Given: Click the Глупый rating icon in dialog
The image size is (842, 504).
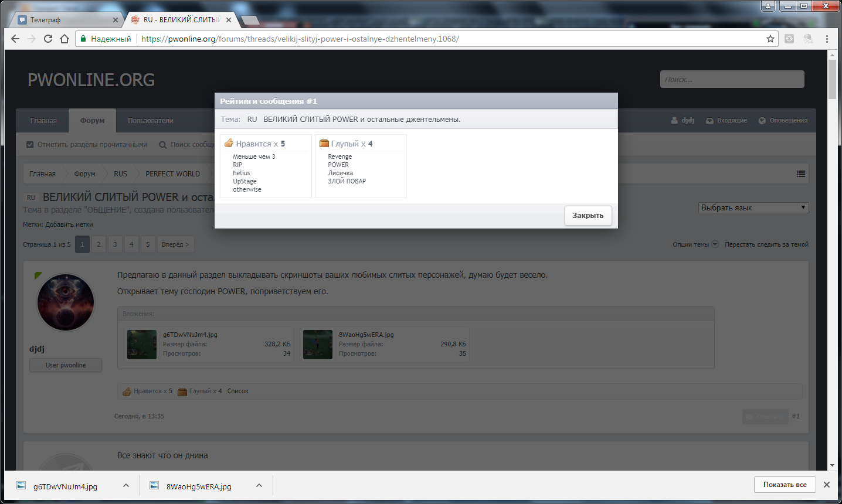Looking at the screenshot, I should coord(324,143).
